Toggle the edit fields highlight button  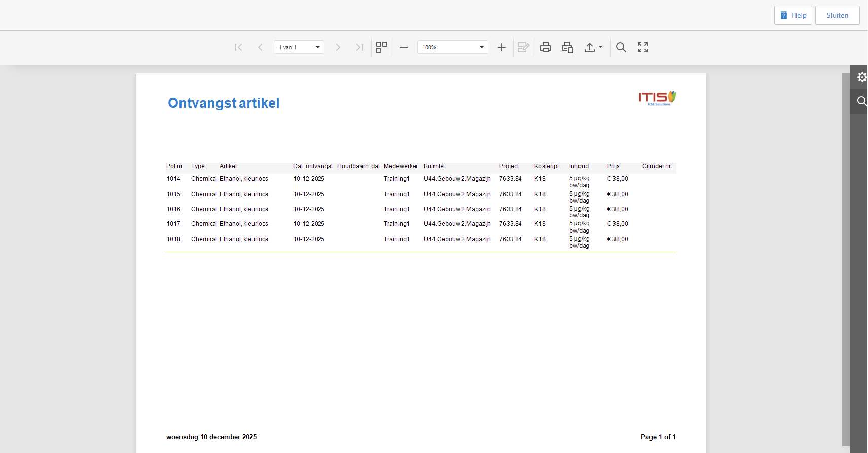[523, 47]
